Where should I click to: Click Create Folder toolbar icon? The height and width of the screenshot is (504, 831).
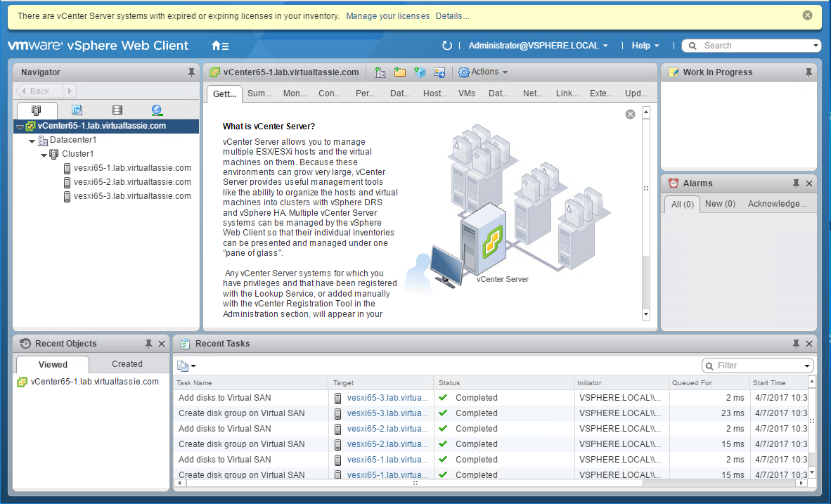coord(399,72)
